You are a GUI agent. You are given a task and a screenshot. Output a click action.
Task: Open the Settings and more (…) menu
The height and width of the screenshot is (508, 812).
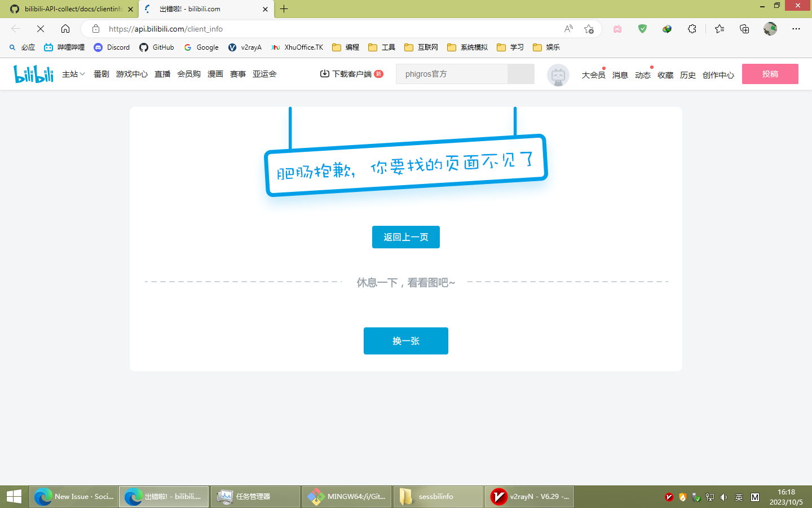796,28
